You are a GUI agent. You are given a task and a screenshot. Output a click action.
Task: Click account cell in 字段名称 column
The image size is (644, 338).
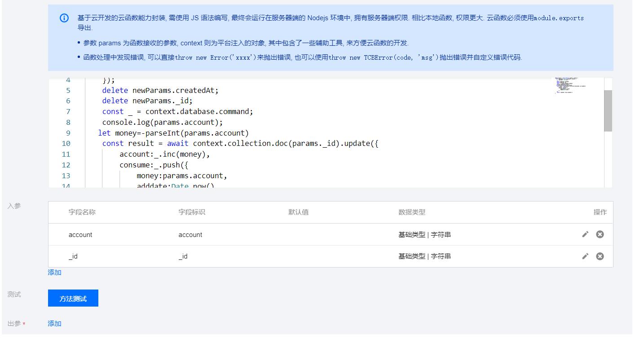tap(80, 235)
